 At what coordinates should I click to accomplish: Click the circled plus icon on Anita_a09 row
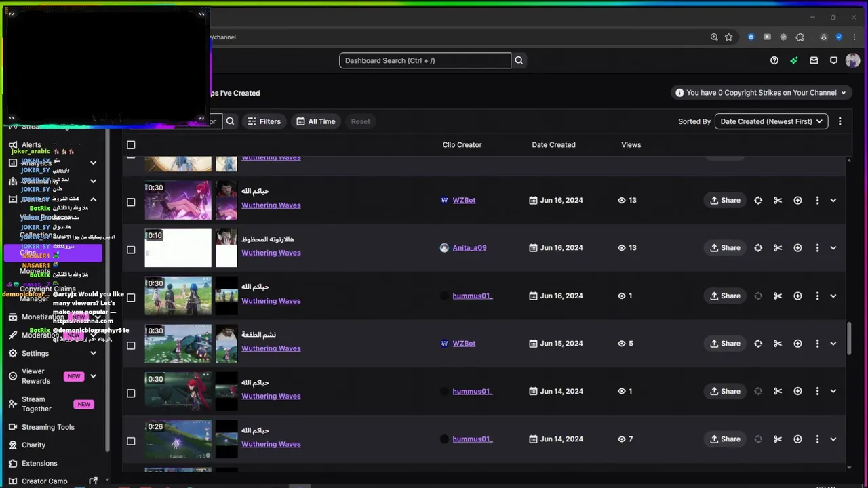(797, 248)
